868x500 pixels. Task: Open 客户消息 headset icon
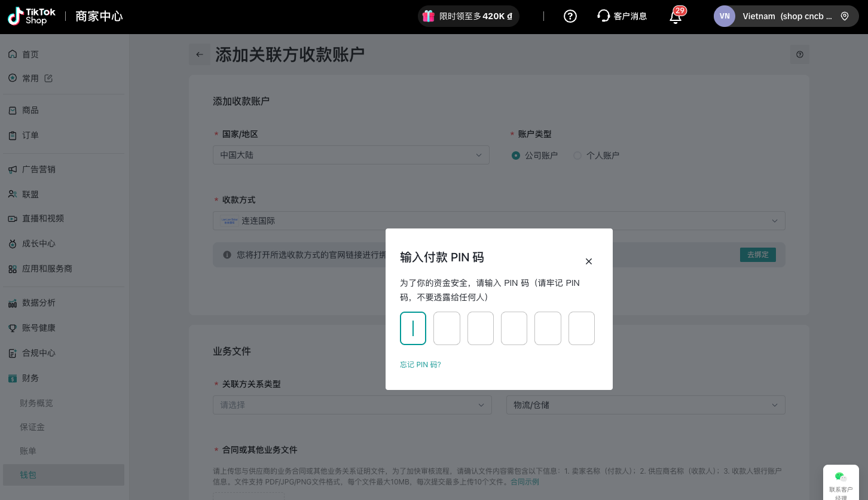tap(603, 16)
